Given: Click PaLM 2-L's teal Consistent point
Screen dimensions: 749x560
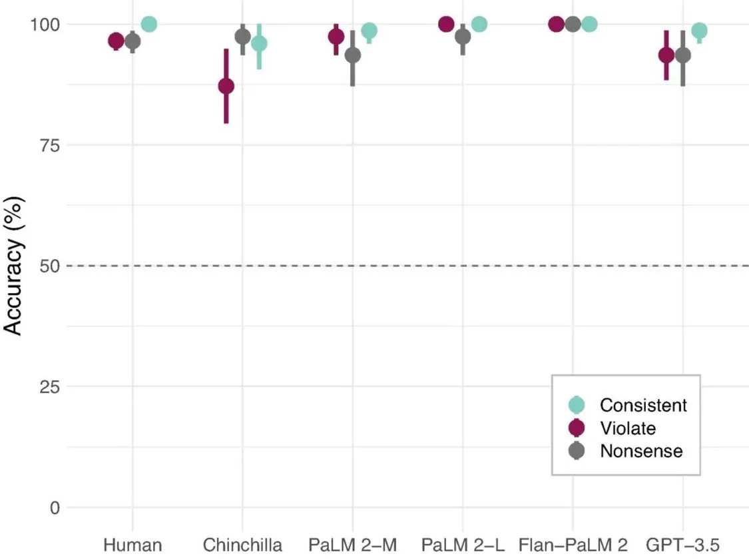Looking at the screenshot, I should pyautogui.click(x=479, y=24).
